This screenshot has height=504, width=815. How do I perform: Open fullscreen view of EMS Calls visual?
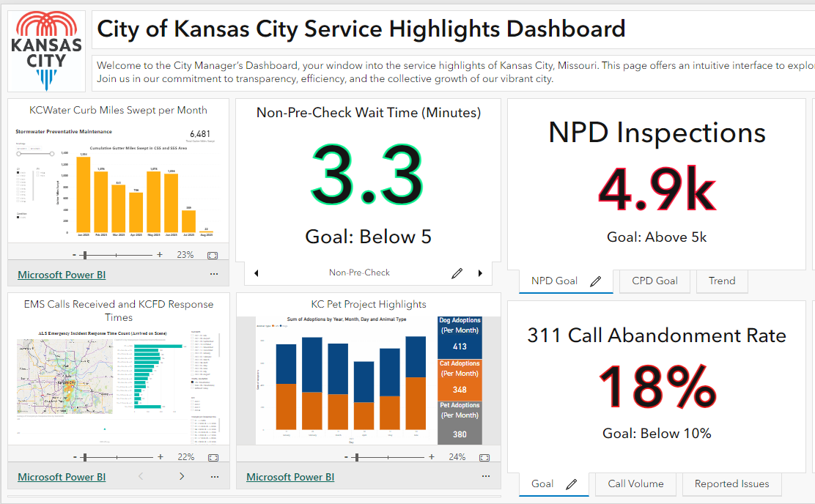tap(212, 456)
